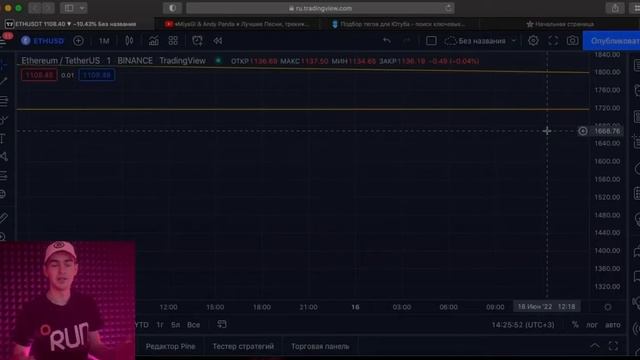Open the TradingView hamburger menu
The height and width of the screenshot is (360, 640).
(4, 41)
